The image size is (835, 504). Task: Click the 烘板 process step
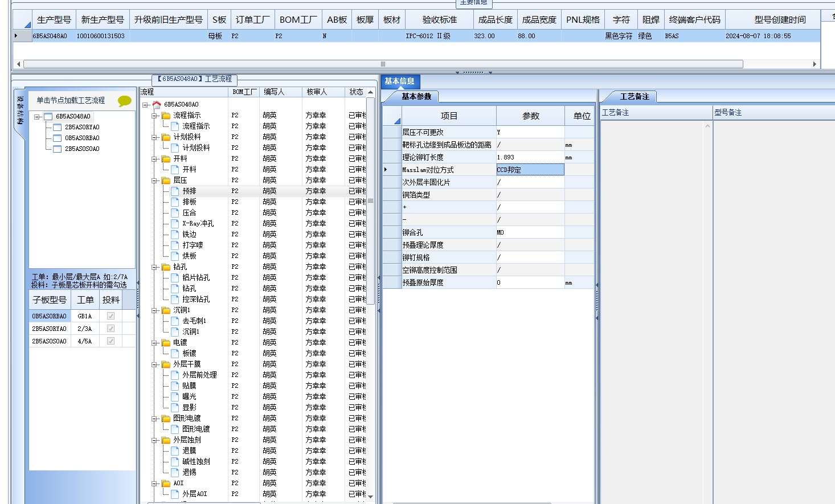[x=189, y=256]
